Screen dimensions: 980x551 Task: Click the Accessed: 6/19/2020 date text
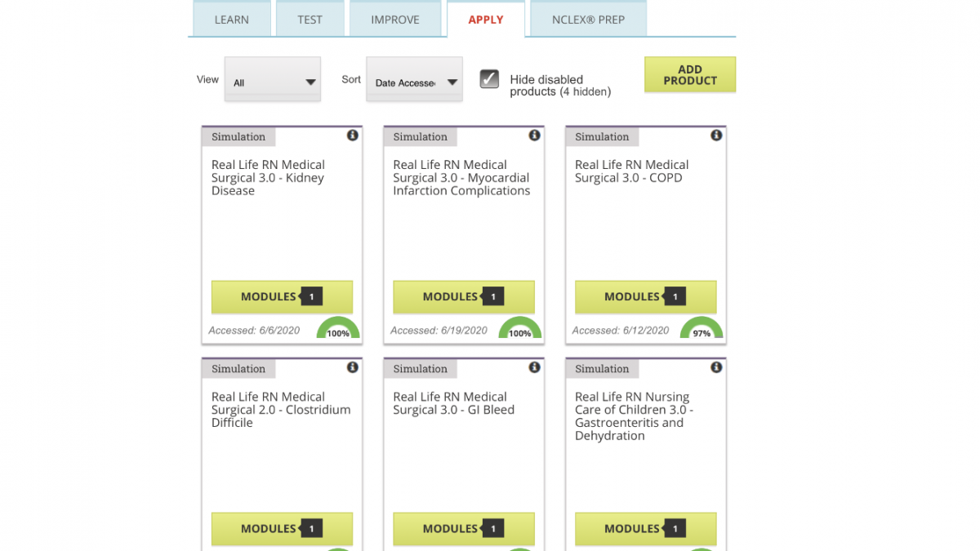pos(439,331)
